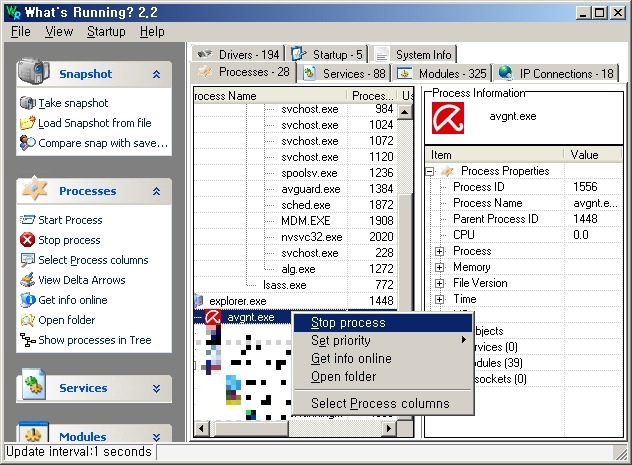Expand the Modules sidebar panel chevron

click(x=156, y=437)
